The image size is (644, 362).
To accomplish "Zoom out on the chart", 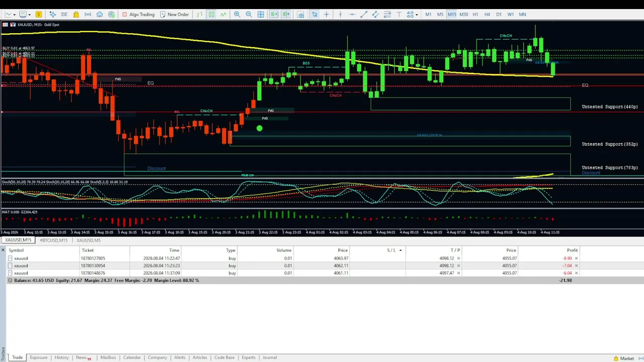I will tap(249, 14).
